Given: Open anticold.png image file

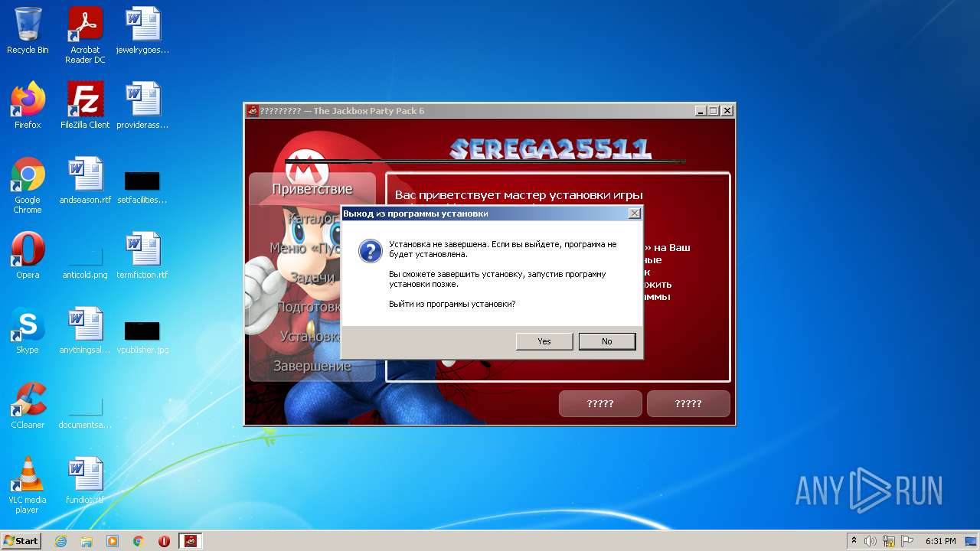Looking at the screenshot, I should tap(85, 262).
